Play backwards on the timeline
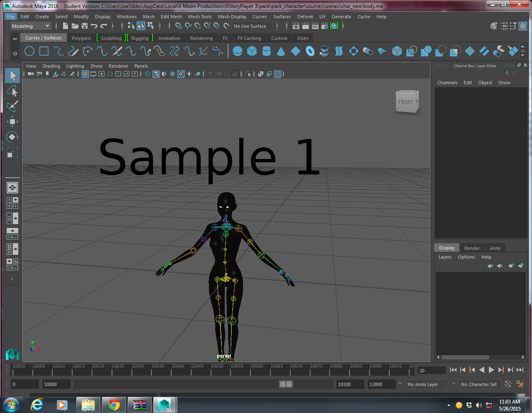532x413 pixels. tap(482, 370)
